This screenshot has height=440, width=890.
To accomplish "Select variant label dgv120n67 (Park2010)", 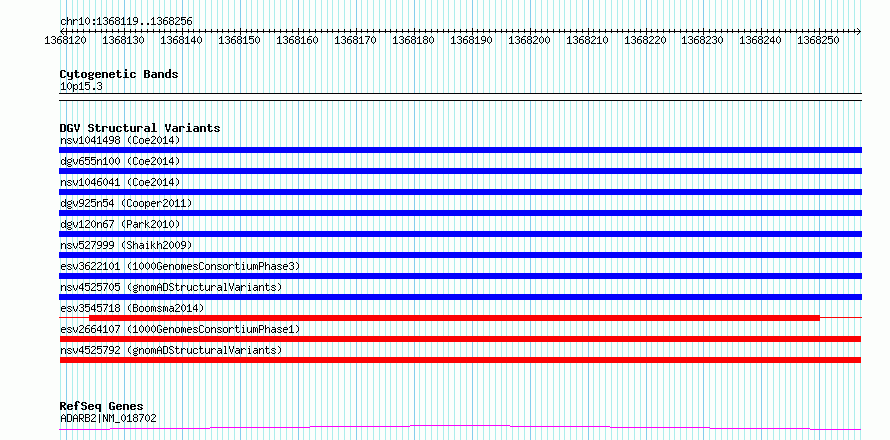I will [120, 224].
